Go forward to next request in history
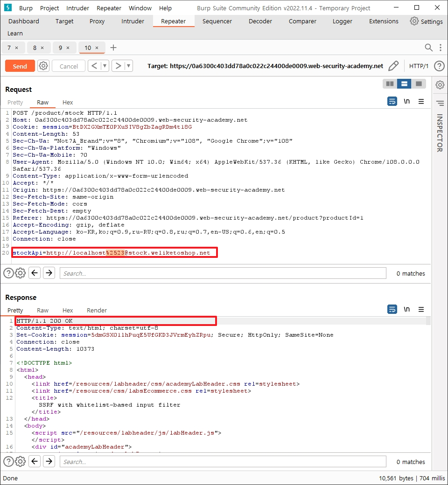 coord(118,66)
